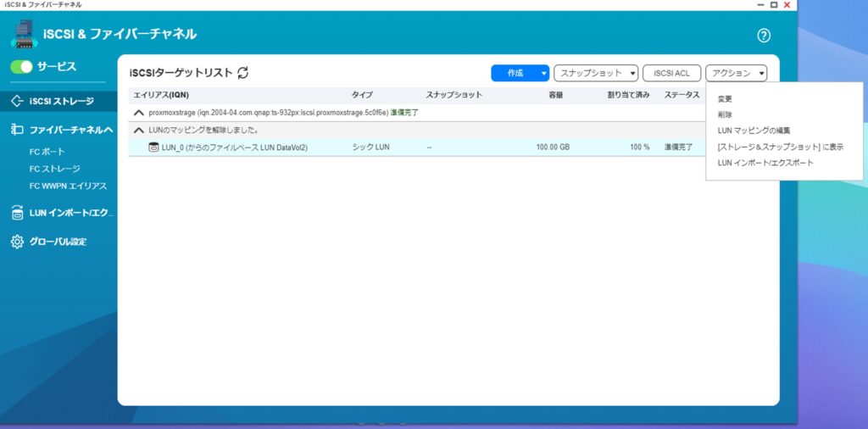Screen dimensions: 868x429
Task: Select 削除 from the action menu
Action: click(725, 114)
